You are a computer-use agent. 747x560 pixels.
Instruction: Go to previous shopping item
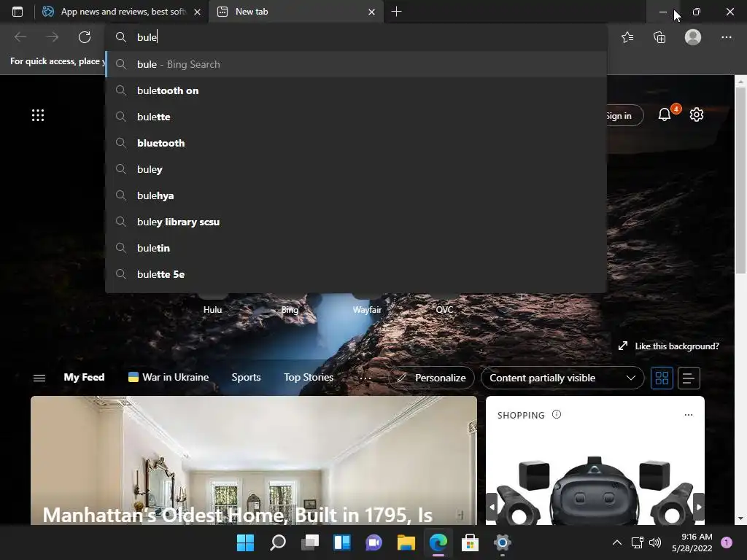492,507
